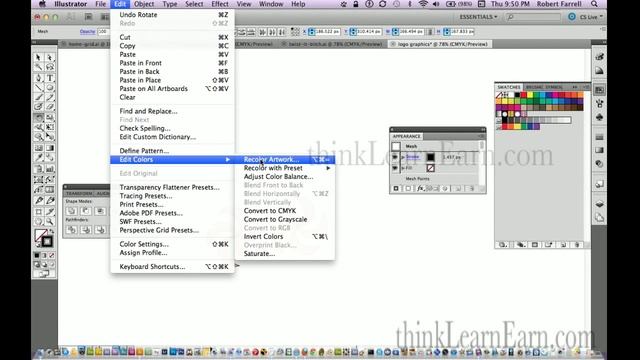Screen dimensions: 640x360
Task: Expand the Stroke attribute row
Action: pyautogui.click(x=403, y=157)
